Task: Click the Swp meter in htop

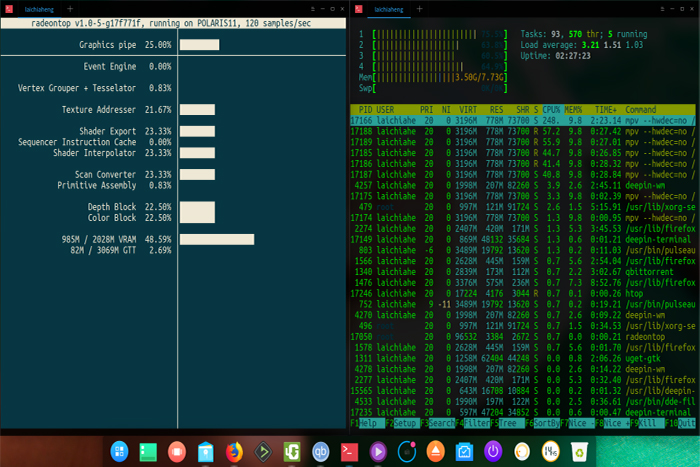Action: [433, 88]
